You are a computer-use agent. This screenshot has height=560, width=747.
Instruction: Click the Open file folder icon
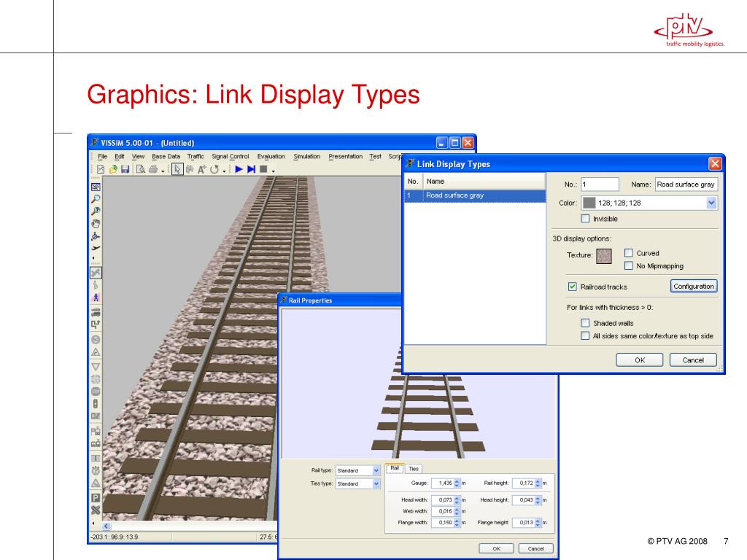[x=113, y=170]
